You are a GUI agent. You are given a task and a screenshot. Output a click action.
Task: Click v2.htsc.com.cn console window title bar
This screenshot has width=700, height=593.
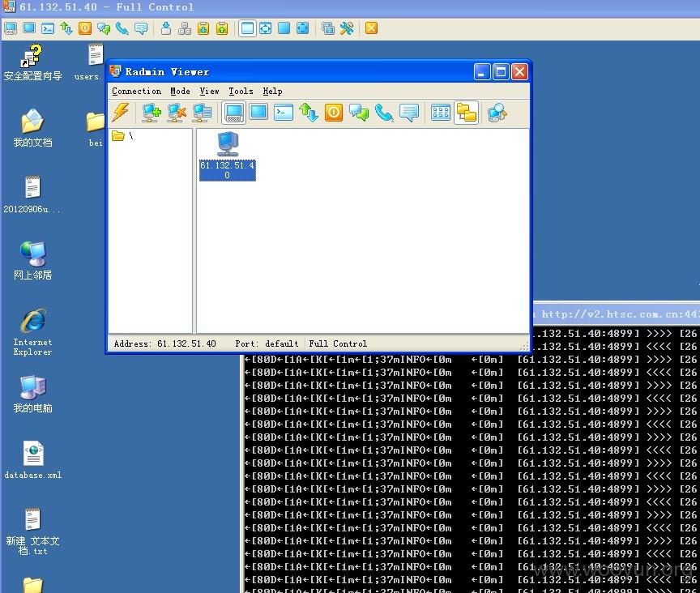pyautogui.click(x=616, y=314)
